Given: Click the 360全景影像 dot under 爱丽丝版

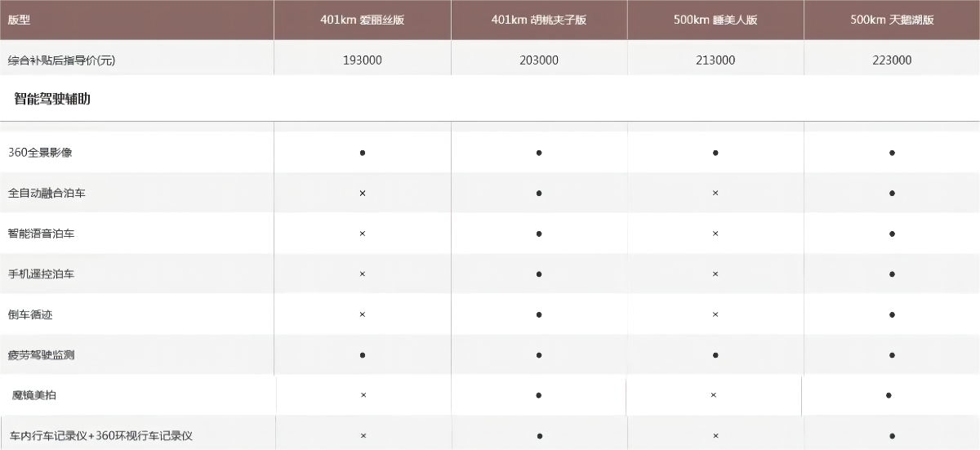Looking at the screenshot, I should [x=363, y=153].
